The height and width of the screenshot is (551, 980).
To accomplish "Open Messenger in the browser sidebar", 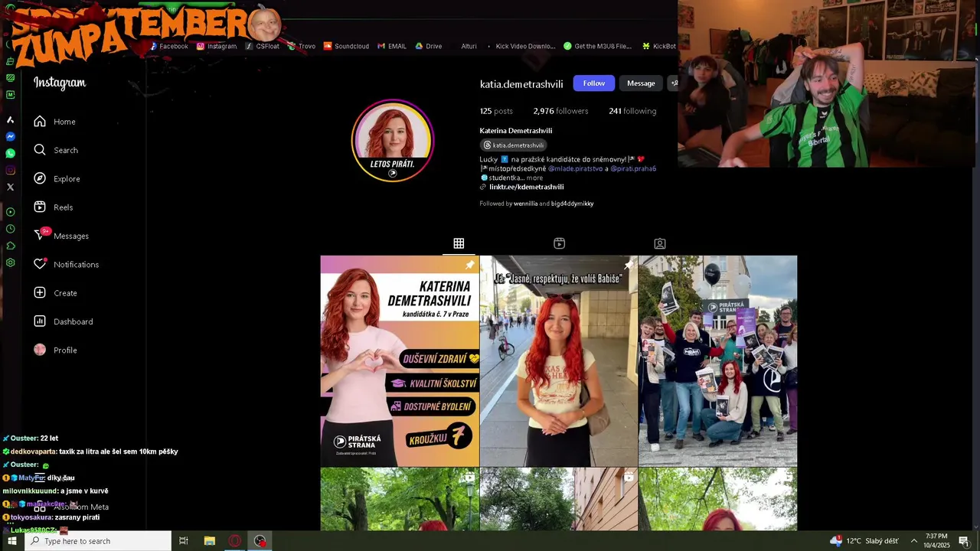I will pyautogui.click(x=11, y=136).
